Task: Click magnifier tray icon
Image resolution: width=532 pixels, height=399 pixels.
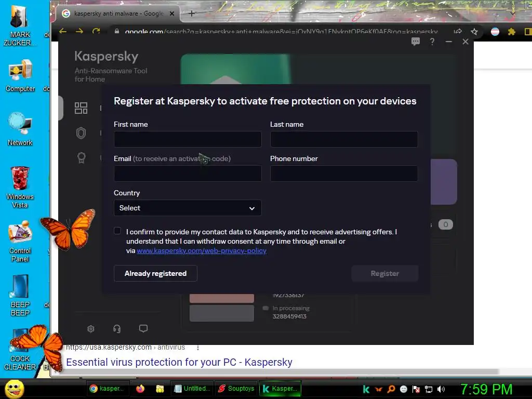Action: coord(391,389)
